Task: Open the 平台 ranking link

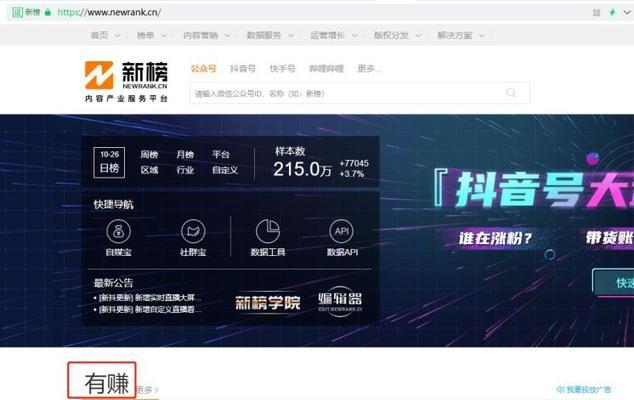Action: pos(221,154)
